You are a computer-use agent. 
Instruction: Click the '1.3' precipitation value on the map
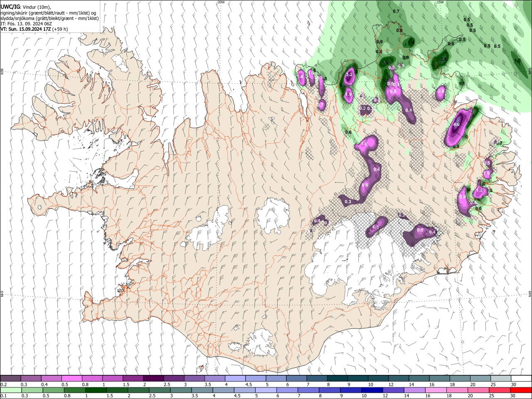479,190
